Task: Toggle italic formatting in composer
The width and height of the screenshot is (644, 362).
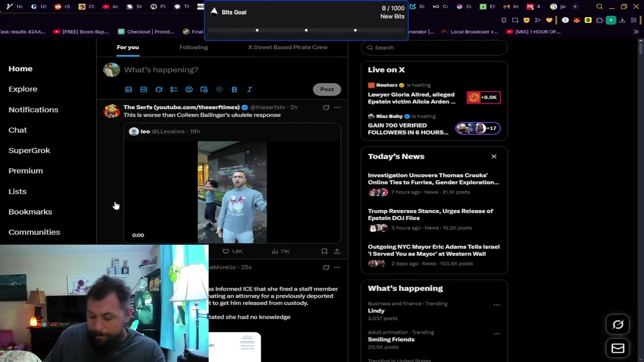Action: pos(249,89)
